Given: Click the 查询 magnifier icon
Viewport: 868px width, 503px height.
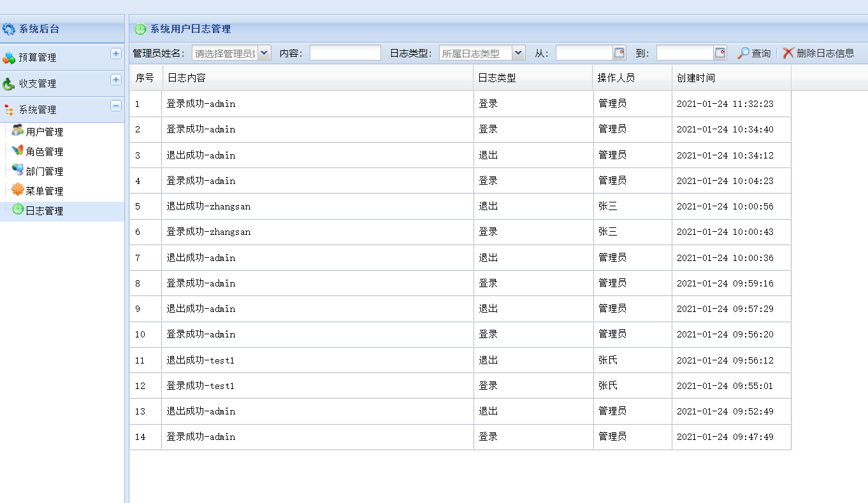Looking at the screenshot, I should coord(743,53).
